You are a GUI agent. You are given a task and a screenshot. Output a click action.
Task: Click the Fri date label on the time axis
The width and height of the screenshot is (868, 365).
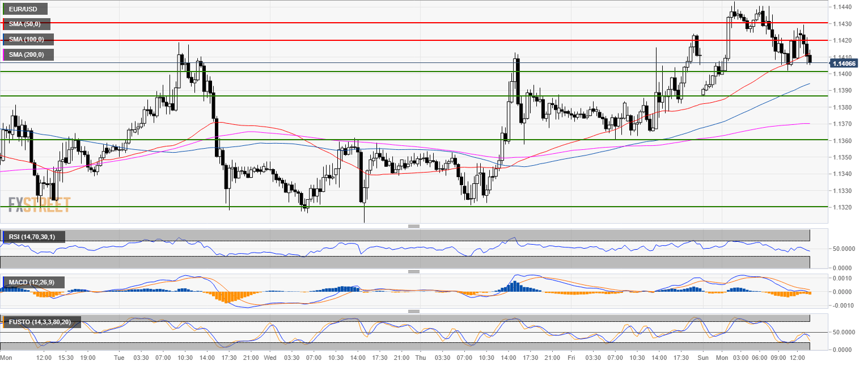coord(571,358)
